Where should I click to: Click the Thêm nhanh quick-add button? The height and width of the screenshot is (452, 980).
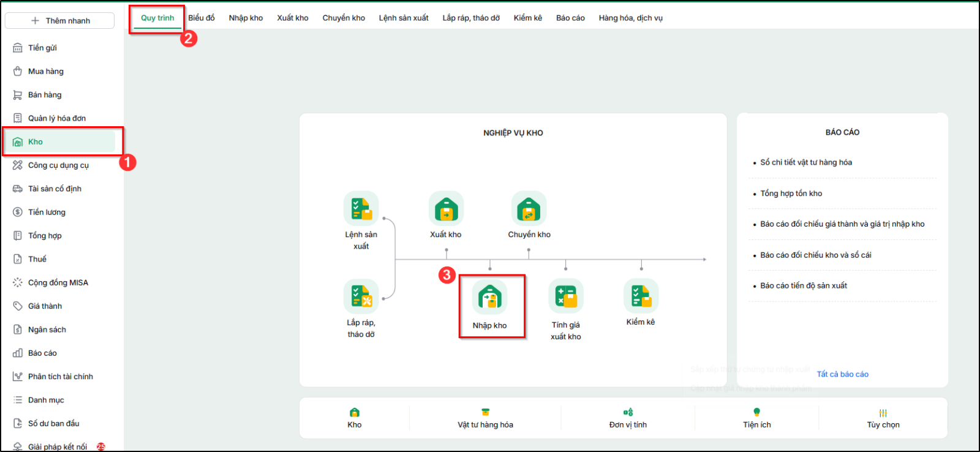[59, 21]
